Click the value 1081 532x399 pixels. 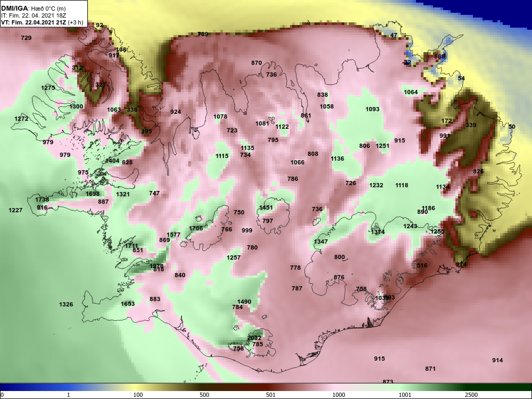(x=262, y=124)
